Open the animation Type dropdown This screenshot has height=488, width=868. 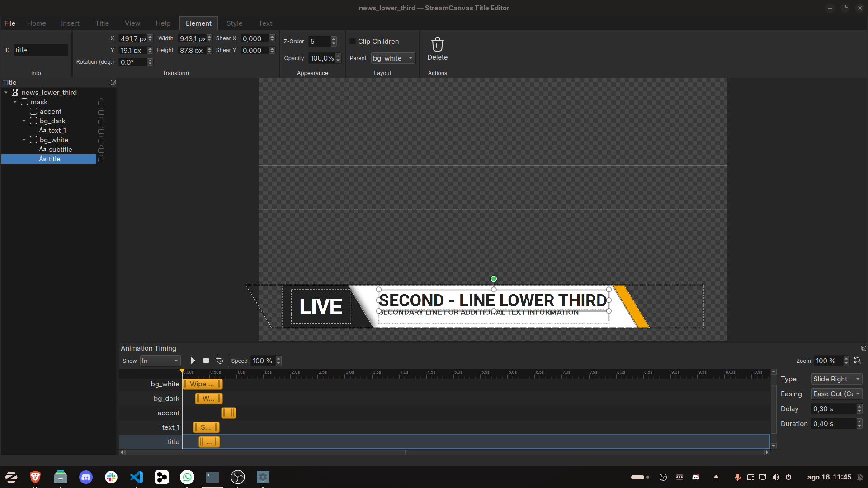point(836,379)
